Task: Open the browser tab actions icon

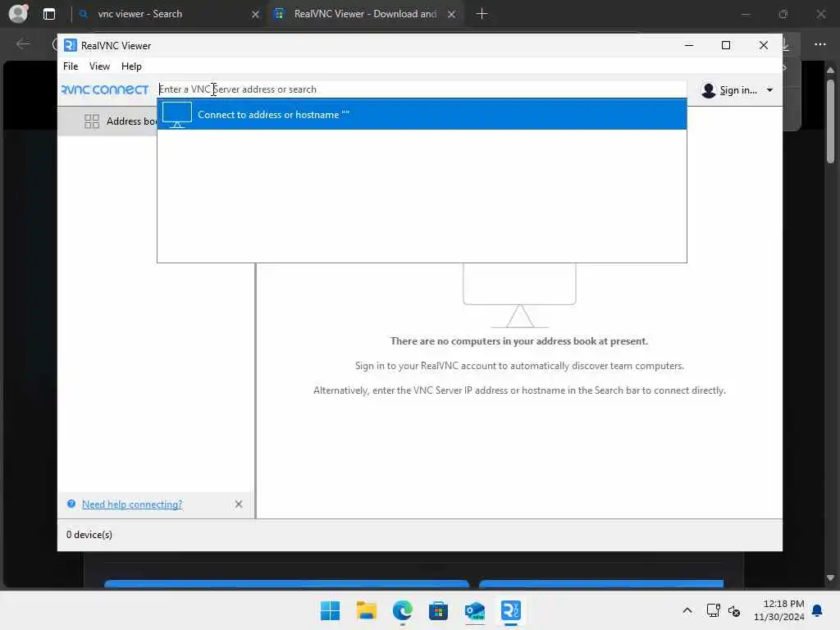Action: (49, 14)
